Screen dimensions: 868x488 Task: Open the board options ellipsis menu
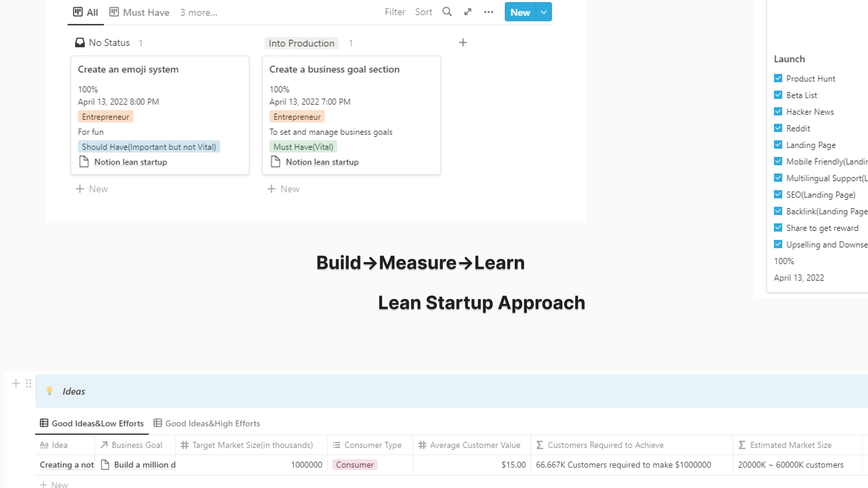point(488,12)
